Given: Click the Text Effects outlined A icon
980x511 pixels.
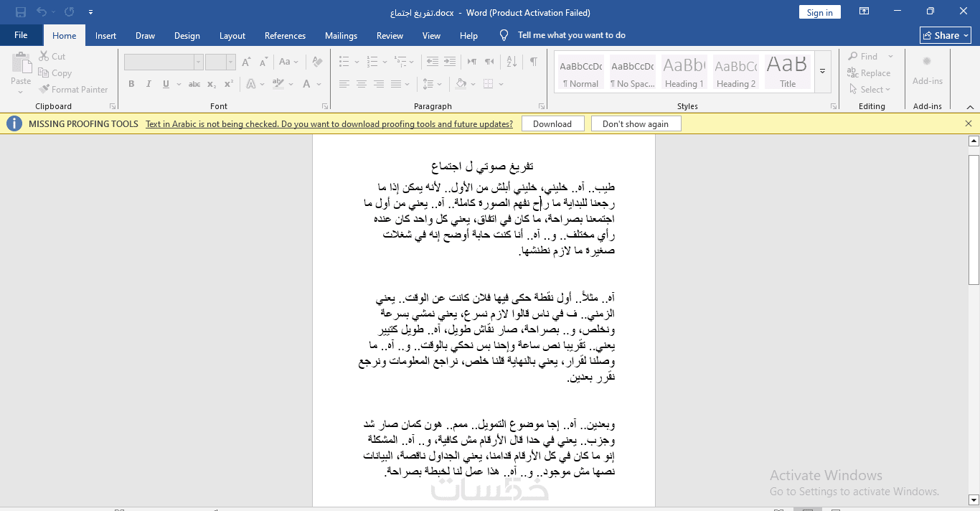Looking at the screenshot, I should 251,84.
